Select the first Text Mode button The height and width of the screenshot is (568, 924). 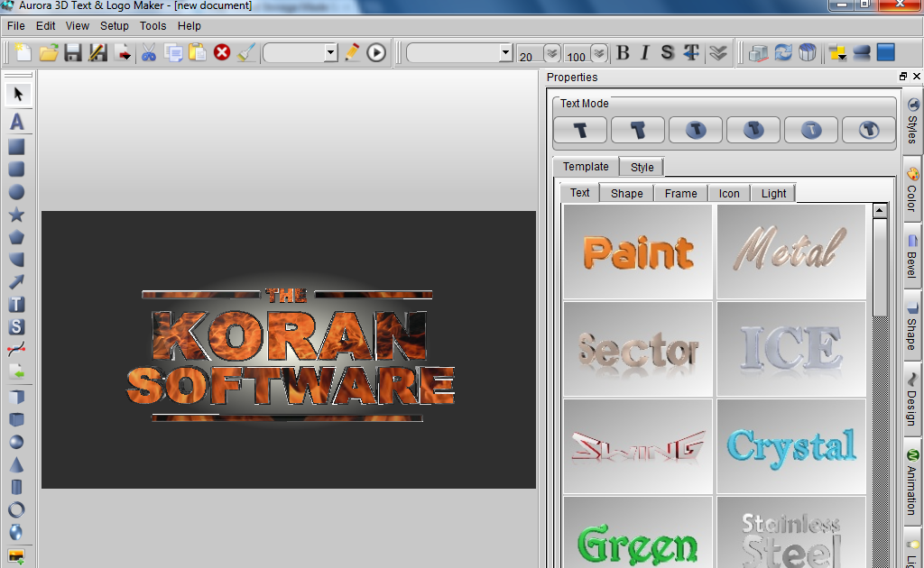point(580,130)
